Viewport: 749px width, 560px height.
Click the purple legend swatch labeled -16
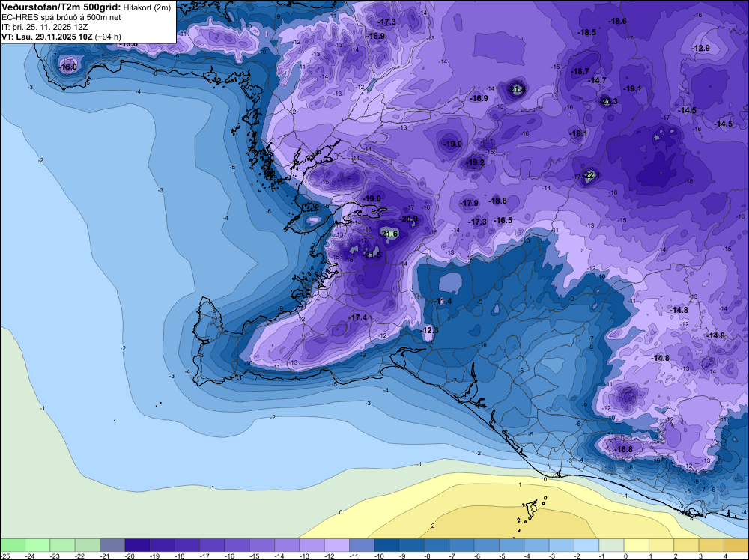(x=237, y=545)
